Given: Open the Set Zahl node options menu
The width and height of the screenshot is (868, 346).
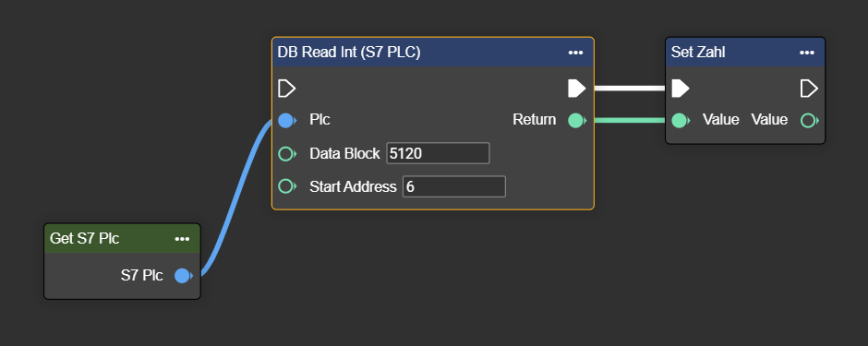Looking at the screenshot, I should click(807, 53).
